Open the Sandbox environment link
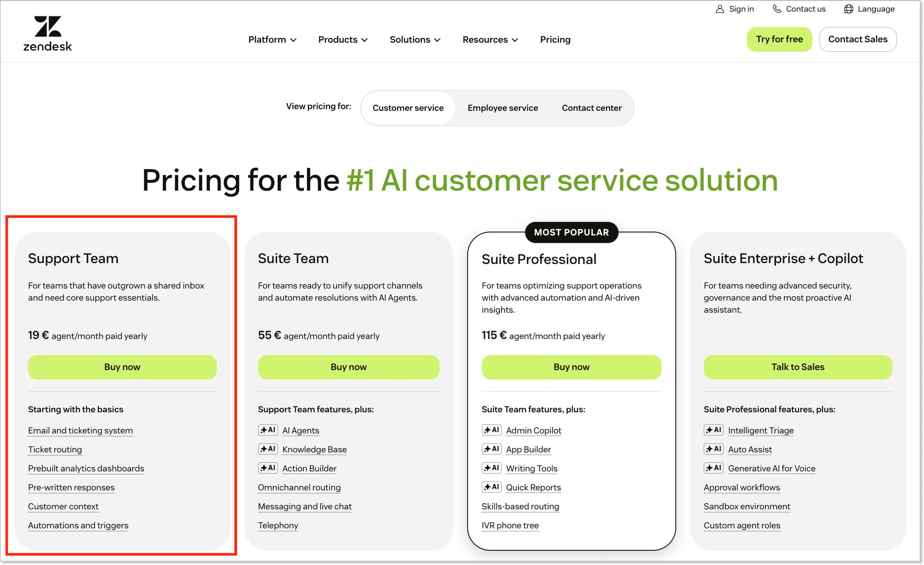The image size is (924, 565). click(747, 506)
